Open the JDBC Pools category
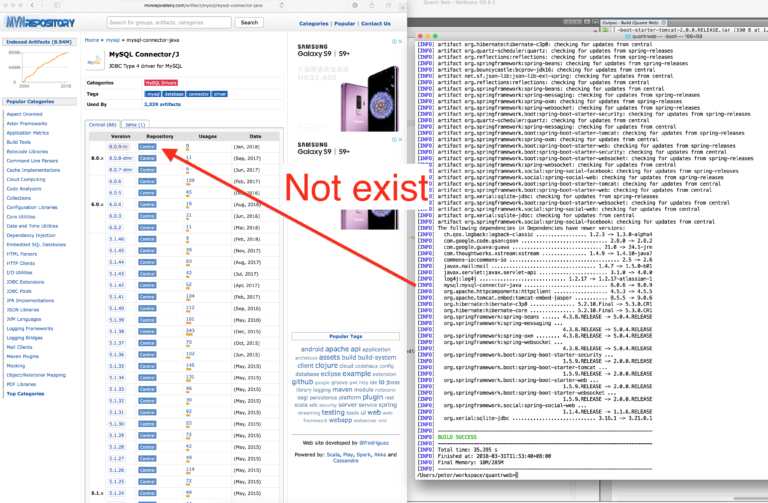This screenshot has height=503, width=768. 19,291
